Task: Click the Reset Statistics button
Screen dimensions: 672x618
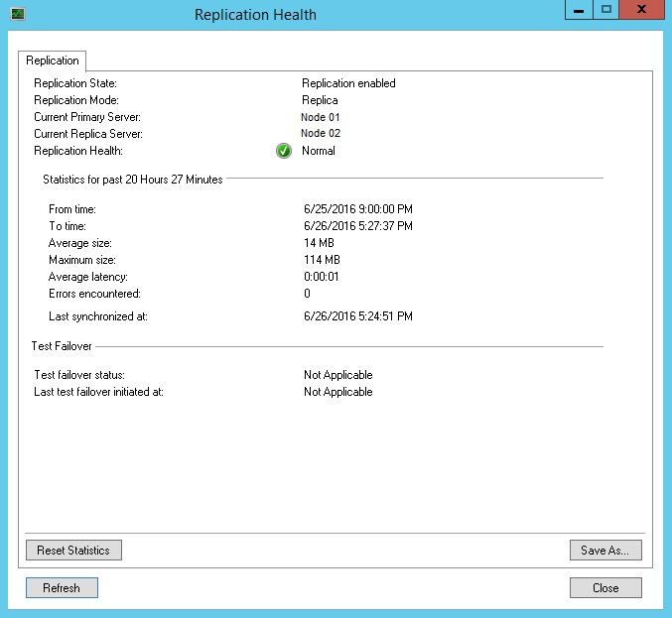Action: (73, 550)
